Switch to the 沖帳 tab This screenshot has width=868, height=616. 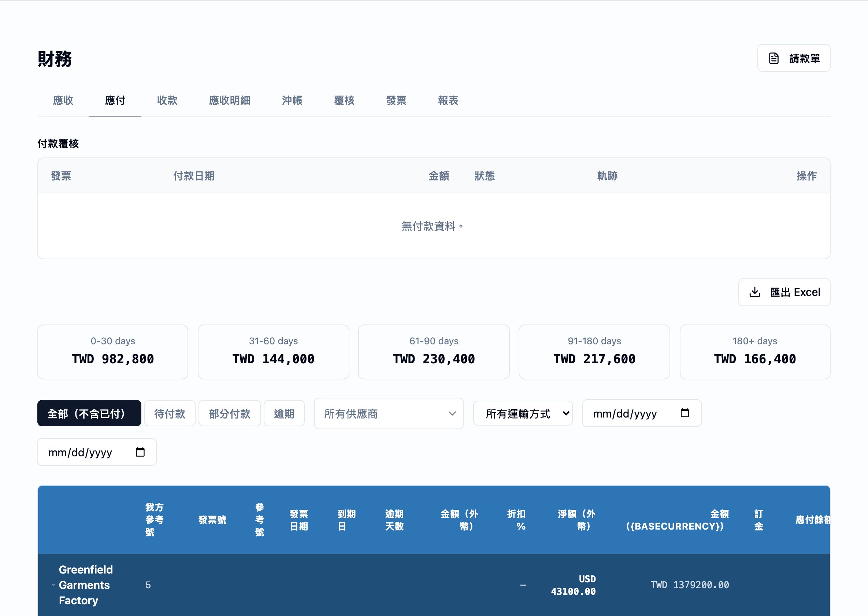tap(292, 100)
